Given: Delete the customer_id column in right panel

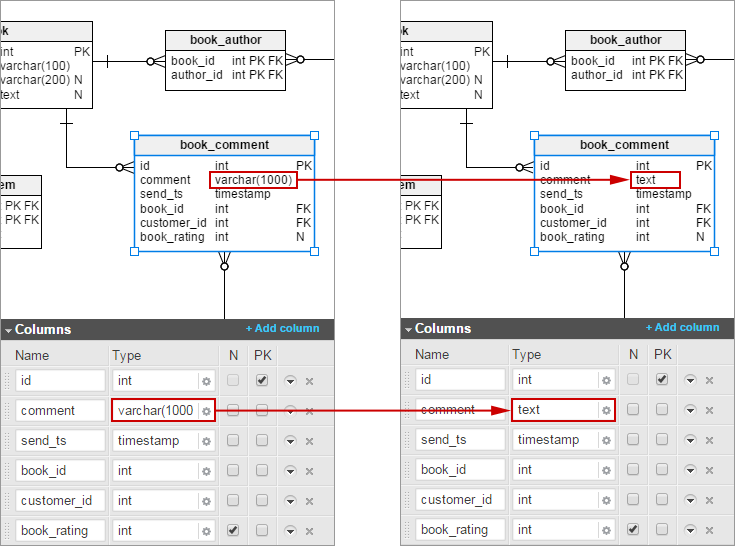Looking at the screenshot, I should point(709,500).
